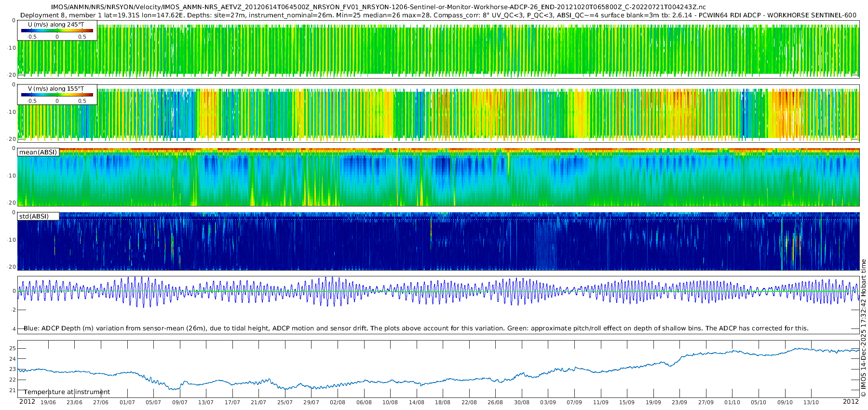The width and height of the screenshot is (868, 410).
Task: Click the 25 tick on temperature axis
Action: pos(13,348)
